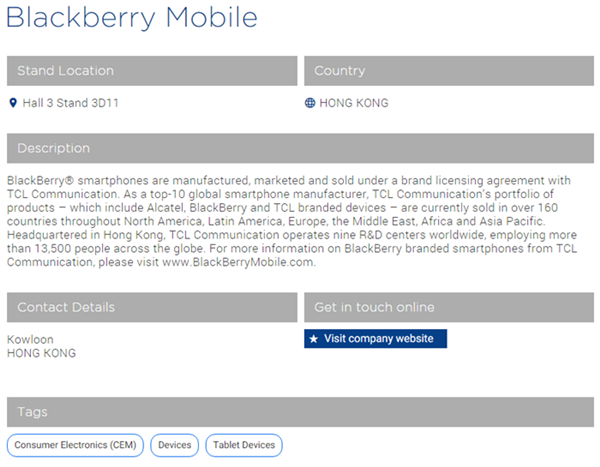600x467 pixels.
Task: Select the Consumer Electronics (CEM) tag
Action: [75, 445]
